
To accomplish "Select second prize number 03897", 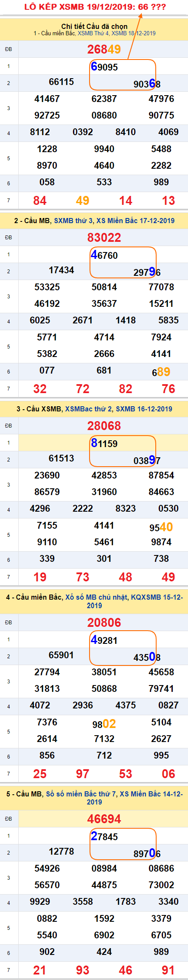I will (x=147, y=460).
